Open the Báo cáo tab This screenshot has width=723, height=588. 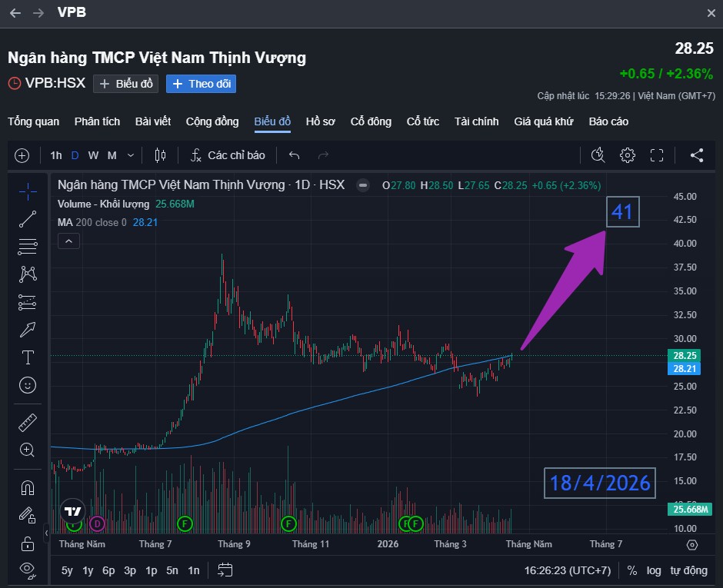pyautogui.click(x=608, y=121)
